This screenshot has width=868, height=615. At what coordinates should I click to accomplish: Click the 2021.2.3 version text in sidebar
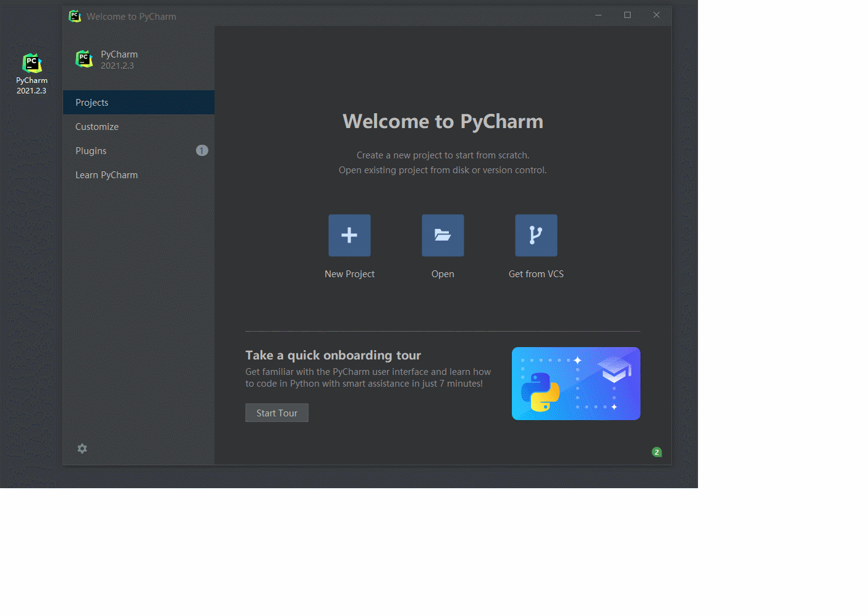click(x=117, y=66)
